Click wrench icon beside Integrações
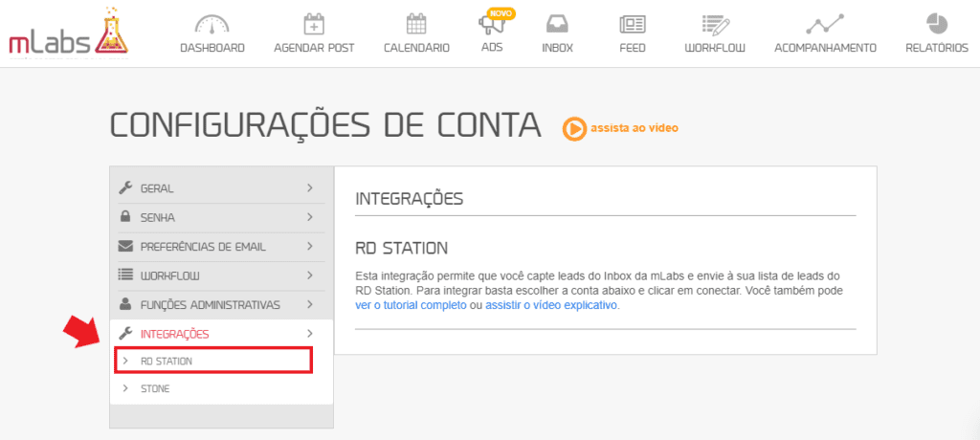 coord(125,333)
